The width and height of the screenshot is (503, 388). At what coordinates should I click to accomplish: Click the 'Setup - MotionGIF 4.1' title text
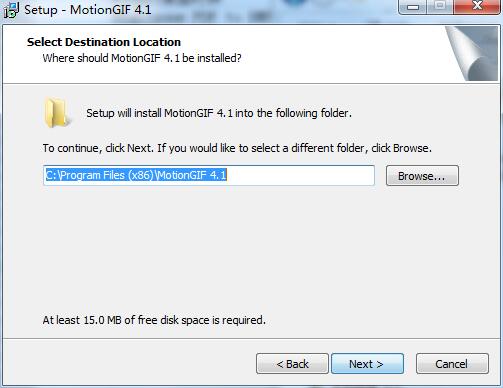click(x=88, y=9)
